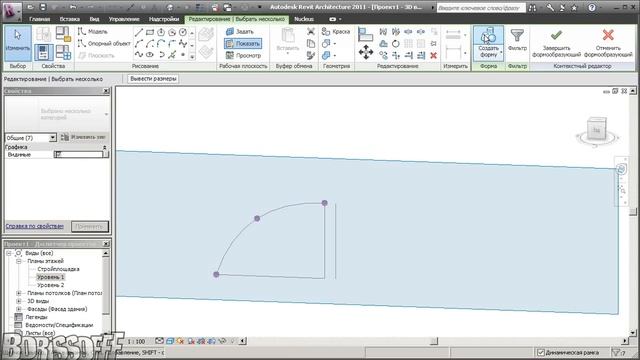Viewport: 640px width, 360px height.
Task: Switch to the Вид ribbon tab
Action: pyautogui.click(x=94, y=19)
